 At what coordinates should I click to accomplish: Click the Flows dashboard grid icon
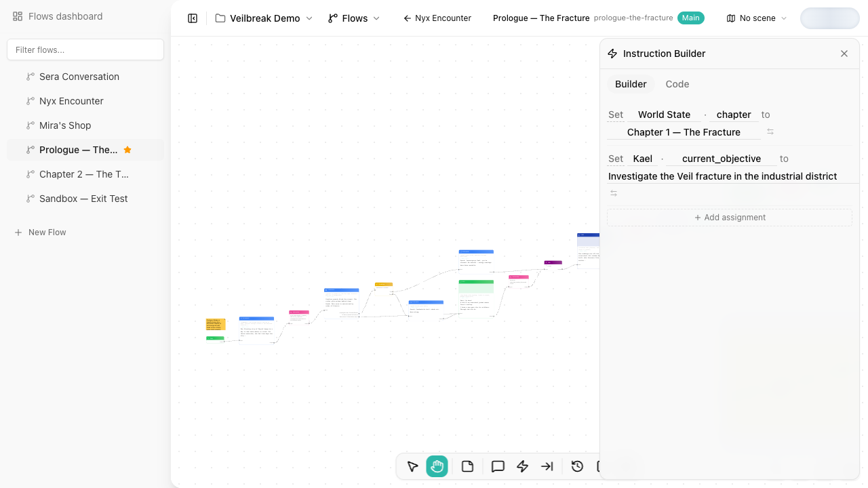click(18, 16)
